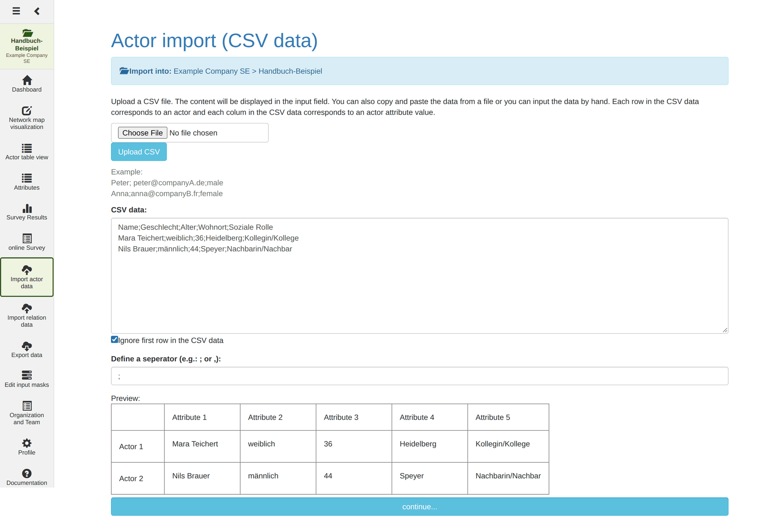
Task: Open Profile gear icon
Action: point(27,443)
